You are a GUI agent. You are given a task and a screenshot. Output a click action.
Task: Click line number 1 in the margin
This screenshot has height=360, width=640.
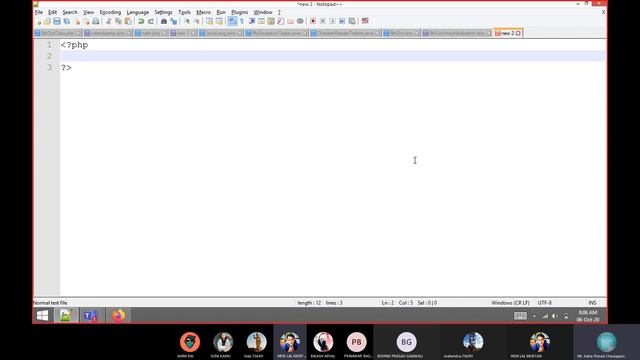[49, 45]
